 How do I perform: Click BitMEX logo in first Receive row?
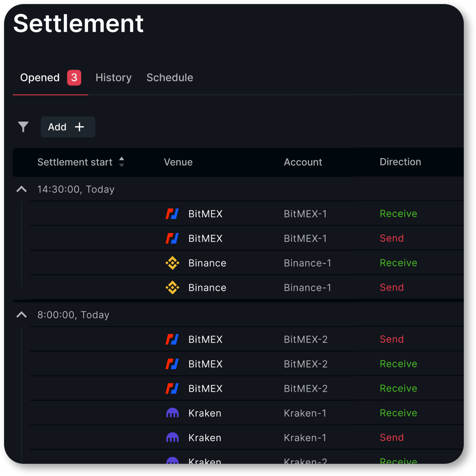[172, 214]
